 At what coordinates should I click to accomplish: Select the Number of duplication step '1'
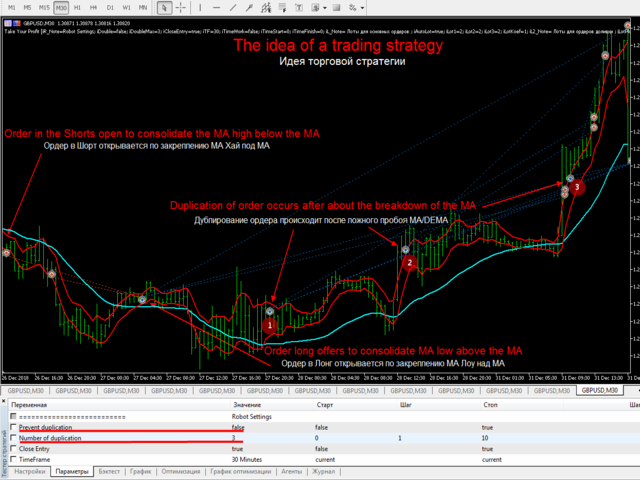coord(400,438)
